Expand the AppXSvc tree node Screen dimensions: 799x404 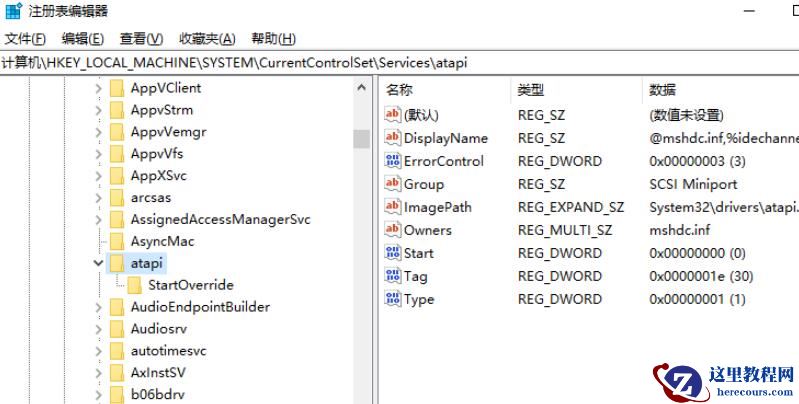pyautogui.click(x=98, y=176)
